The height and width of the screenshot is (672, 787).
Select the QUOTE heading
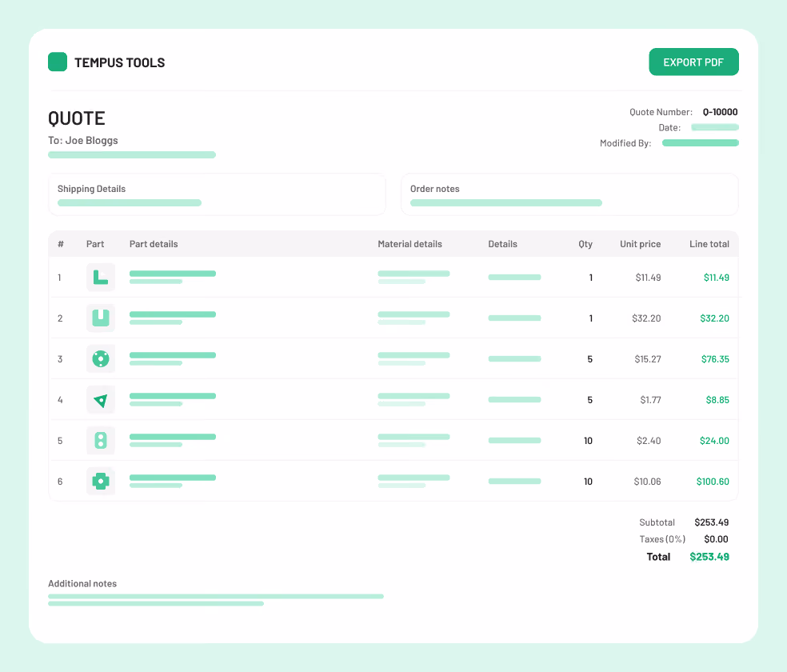(76, 118)
